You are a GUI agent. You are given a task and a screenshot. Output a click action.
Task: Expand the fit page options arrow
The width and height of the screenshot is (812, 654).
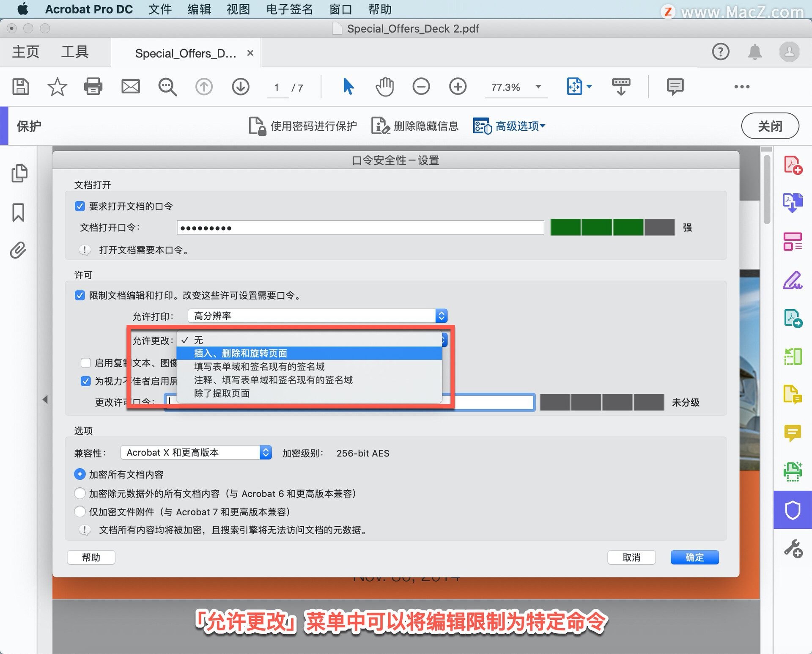click(589, 87)
